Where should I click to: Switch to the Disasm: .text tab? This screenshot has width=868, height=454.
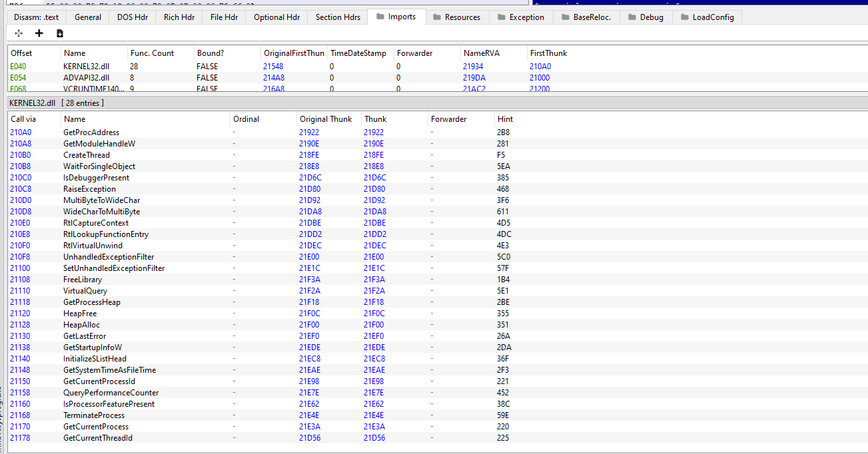(37, 17)
